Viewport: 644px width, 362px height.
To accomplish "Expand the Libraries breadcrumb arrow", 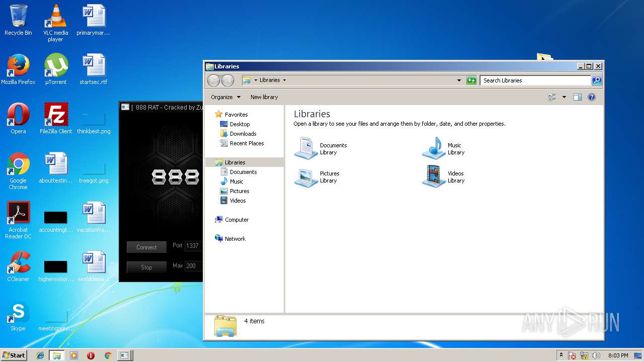I will click(x=284, y=80).
